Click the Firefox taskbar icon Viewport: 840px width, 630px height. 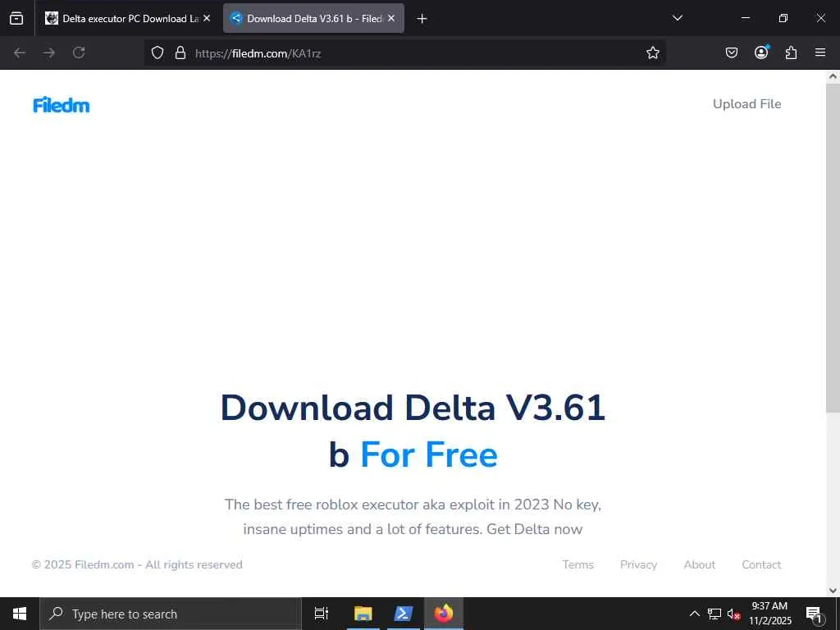[444, 614]
